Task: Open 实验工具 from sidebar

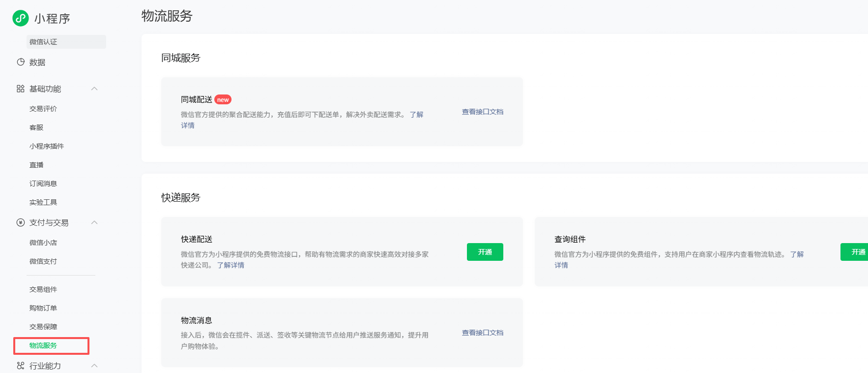Action: (x=43, y=202)
